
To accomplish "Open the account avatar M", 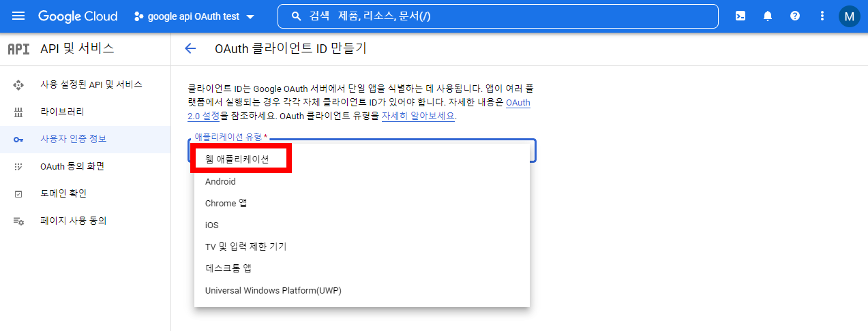I will click(x=849, y=16).
